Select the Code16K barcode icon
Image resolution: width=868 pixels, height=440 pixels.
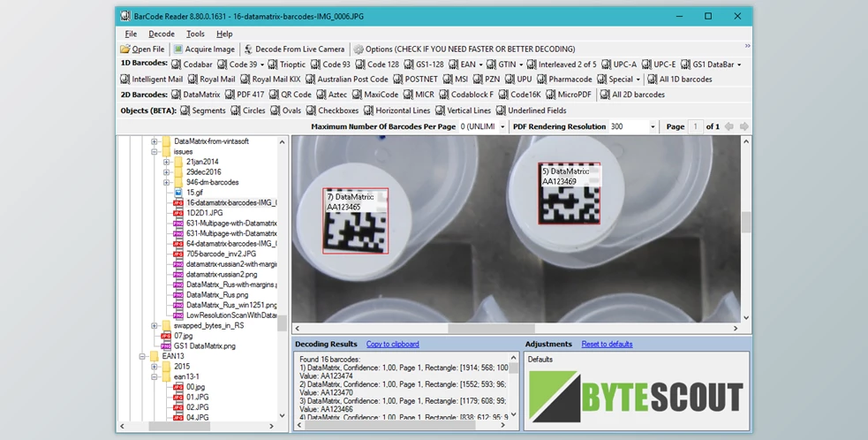pyautogui.click(x=503, y=95)
